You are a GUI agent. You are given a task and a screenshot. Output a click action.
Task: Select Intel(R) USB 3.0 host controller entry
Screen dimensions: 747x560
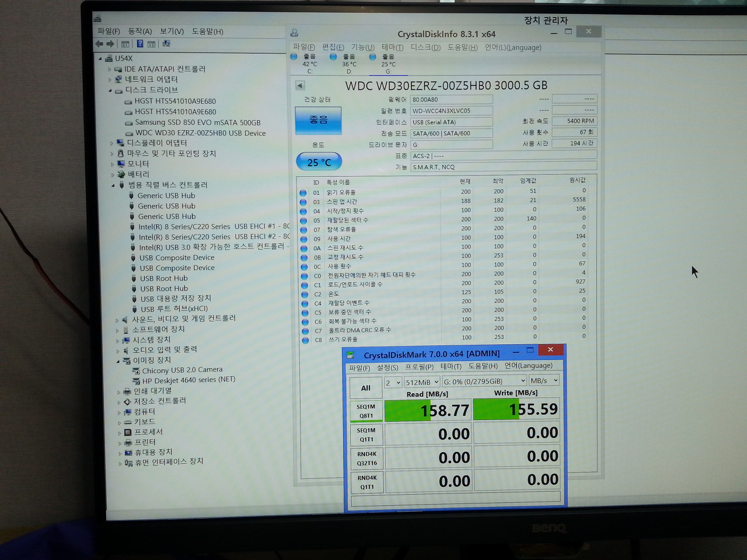(x=214, y=247)
